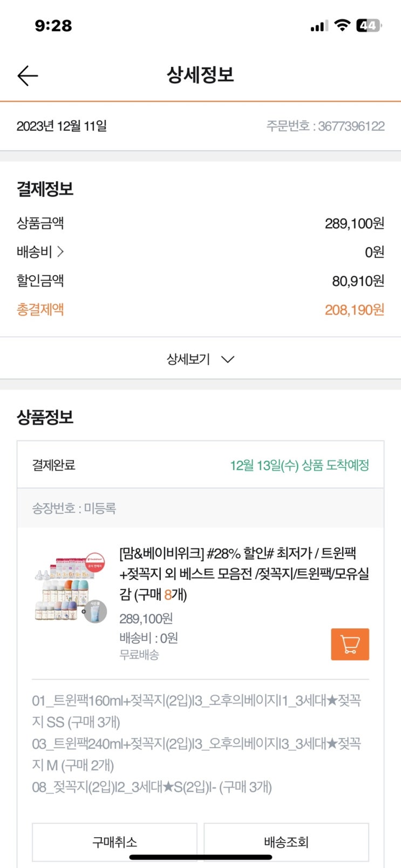
Task: Expand the 상세보기 payment details
Action: (x=200, y=359)
